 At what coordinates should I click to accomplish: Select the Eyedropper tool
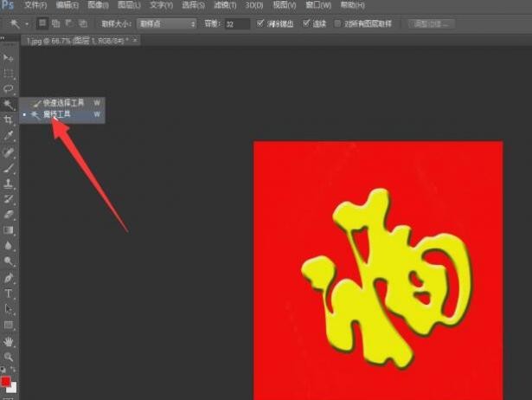9,135
